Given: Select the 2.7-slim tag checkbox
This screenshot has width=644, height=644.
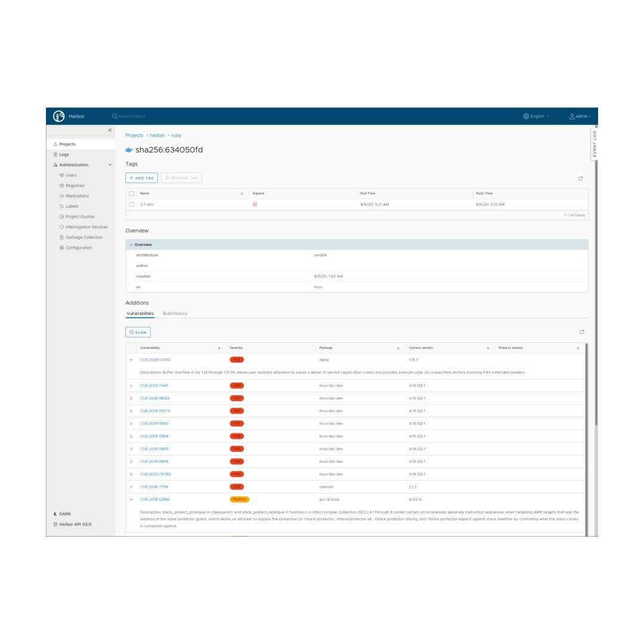Looking at the screenshot, I should (x=131, y=203).
